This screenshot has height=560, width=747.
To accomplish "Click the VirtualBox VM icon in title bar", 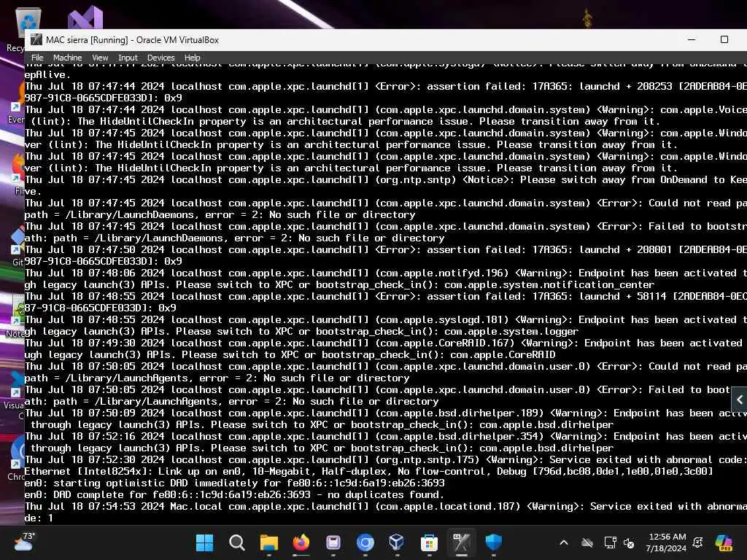I will [36, 39].
